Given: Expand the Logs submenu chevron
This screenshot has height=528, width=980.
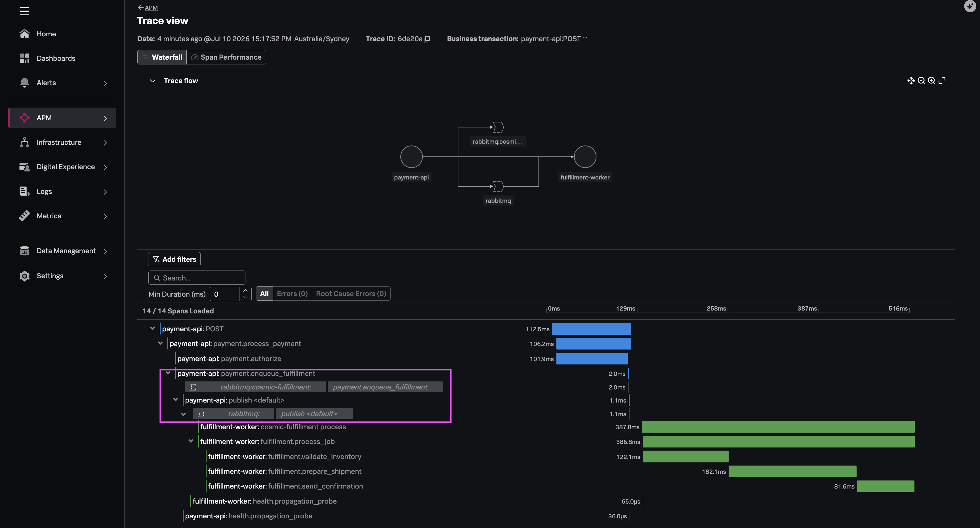Looking at the screenshot, I should coord(105,192).
